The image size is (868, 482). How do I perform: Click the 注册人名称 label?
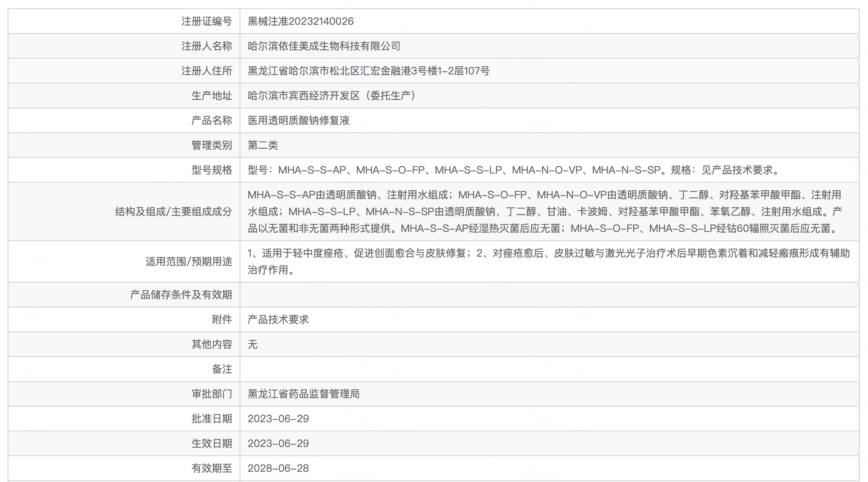[207, 46]
